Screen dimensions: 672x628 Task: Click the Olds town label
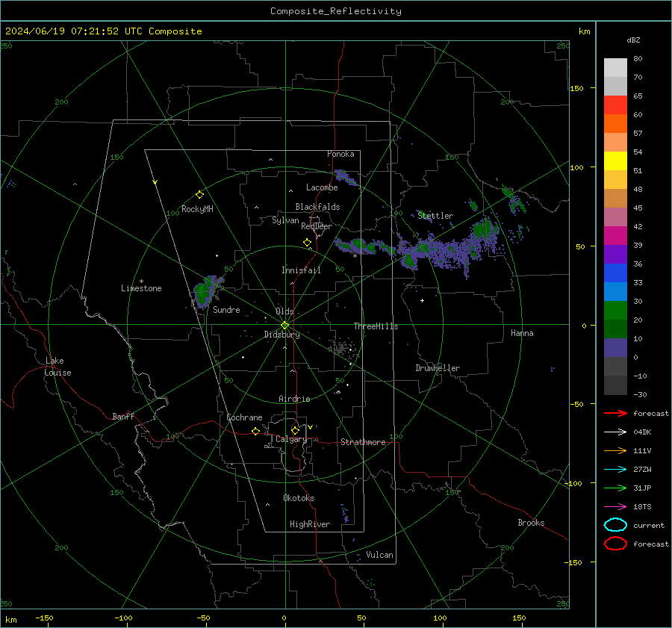[x=284, y=311]
